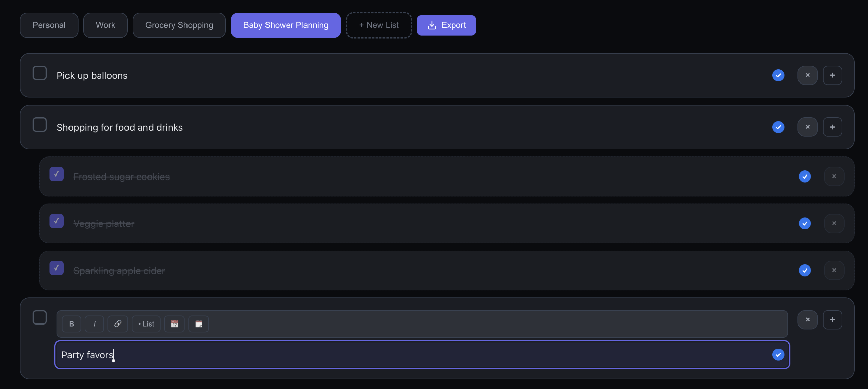Delete Sparkling apple cider using its x button
The width and height of the screenshot is (868, 389).
(834, 270)
